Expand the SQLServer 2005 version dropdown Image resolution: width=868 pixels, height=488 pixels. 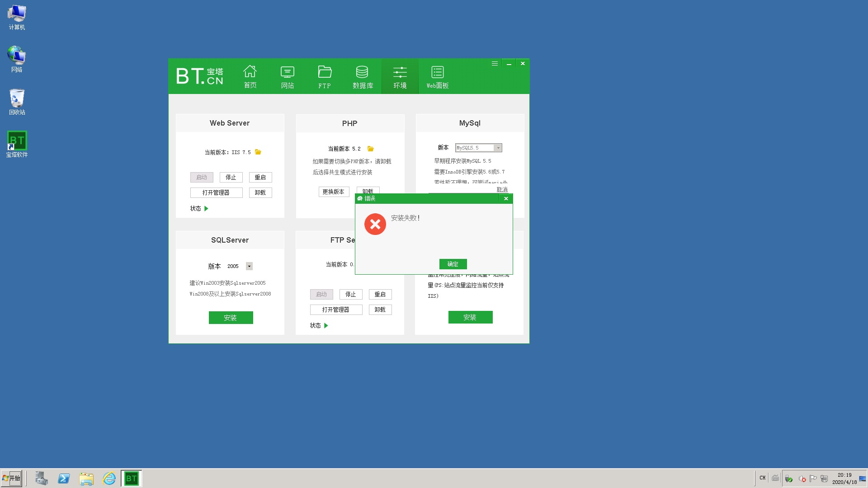249,266
